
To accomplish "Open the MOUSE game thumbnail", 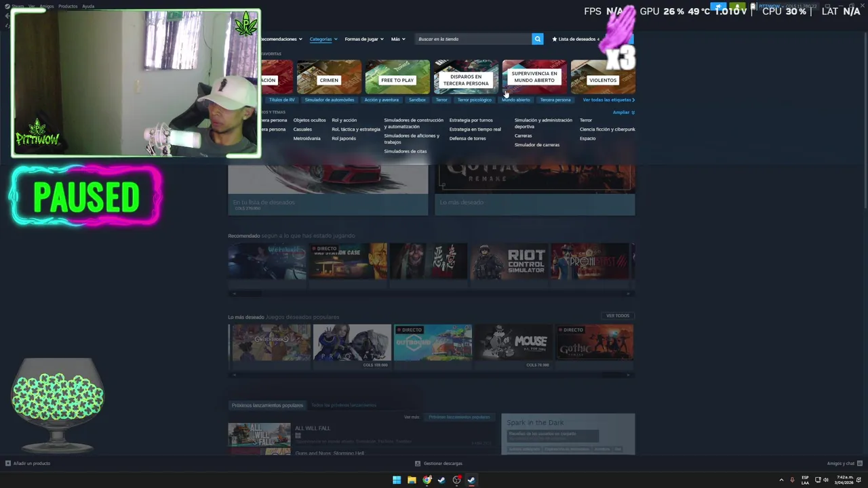I will click(x=514, y=342).
